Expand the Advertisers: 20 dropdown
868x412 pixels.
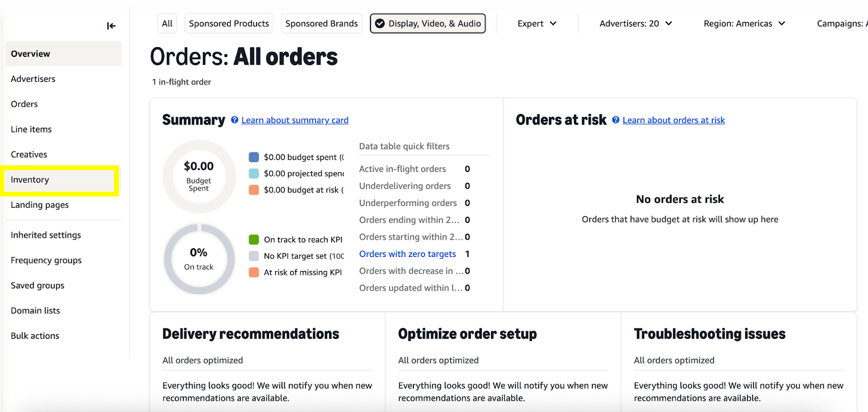(x=635, y=23)
